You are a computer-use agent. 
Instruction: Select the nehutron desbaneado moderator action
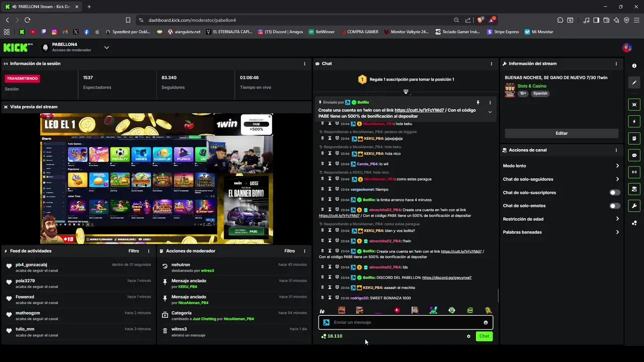tap(234, 267)
